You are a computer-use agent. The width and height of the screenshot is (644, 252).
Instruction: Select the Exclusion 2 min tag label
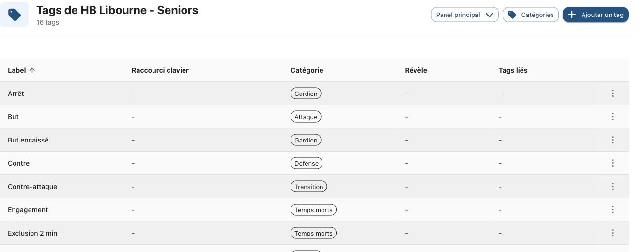click(x=32, y=233)
